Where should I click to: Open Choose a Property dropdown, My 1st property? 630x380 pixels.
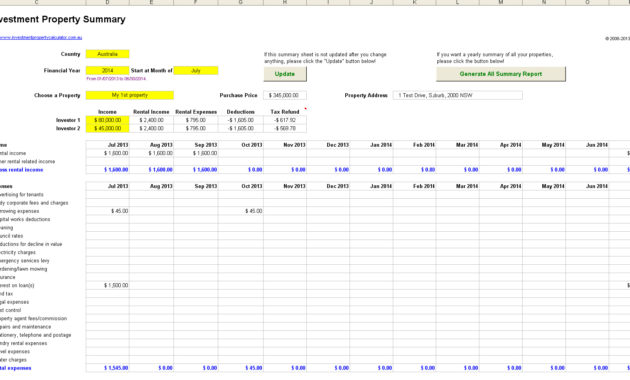[x=129, y=95]
